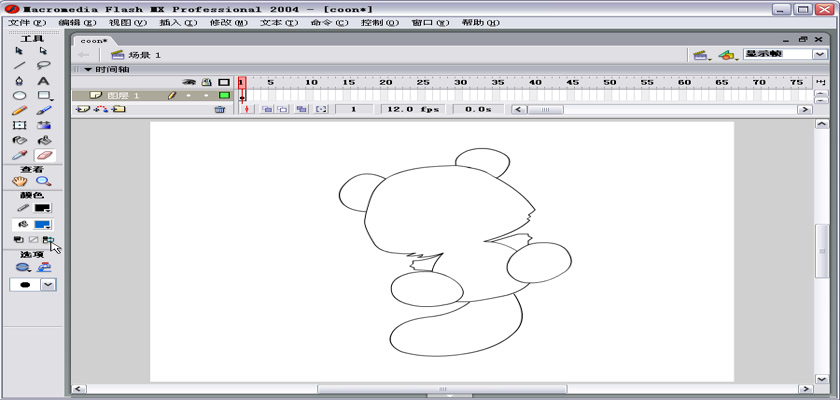This screenshot has width=840, height=400.
Task: Select the Line tool
Action: [x=20, y=65]
